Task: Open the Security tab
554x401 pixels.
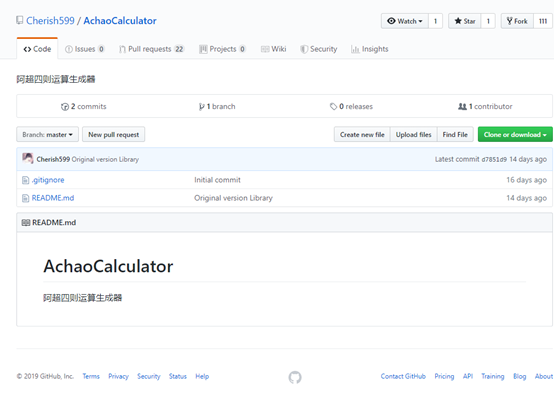Action: pyautogui.click(x=319, y=49)
